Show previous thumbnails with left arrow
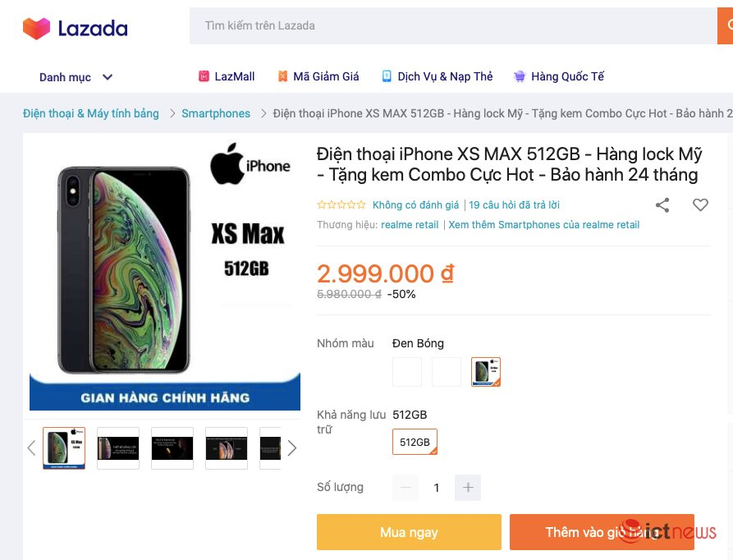 pos(31,448)
